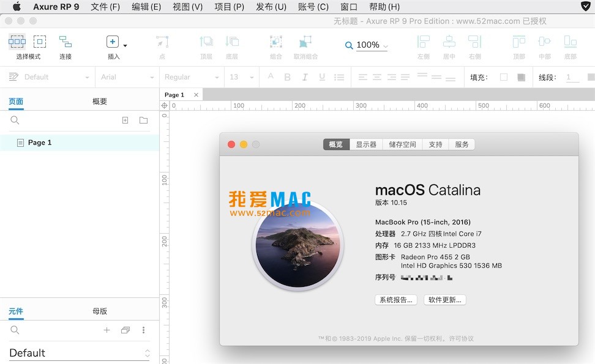This screenshot has height=364, width=595.
Task: Align text right in style bar
Action: pos(392,77)
